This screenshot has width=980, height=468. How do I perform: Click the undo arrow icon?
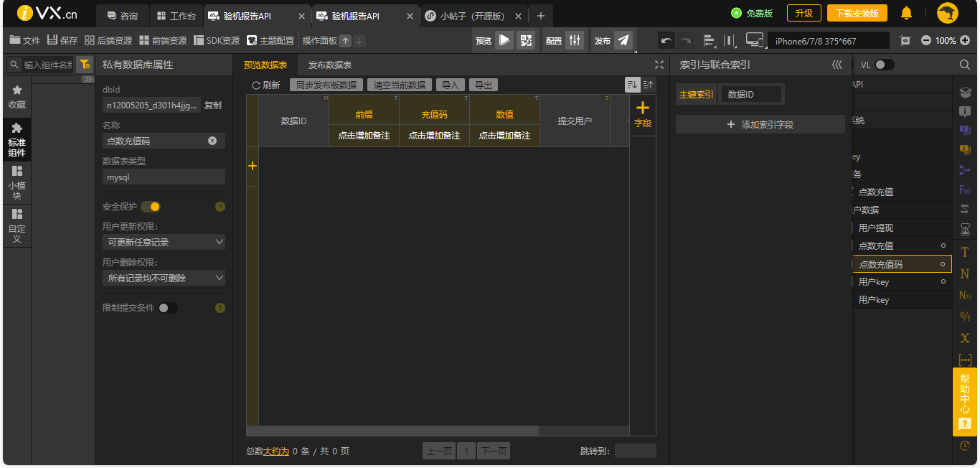pyautogui.click(x=666, y=41)
